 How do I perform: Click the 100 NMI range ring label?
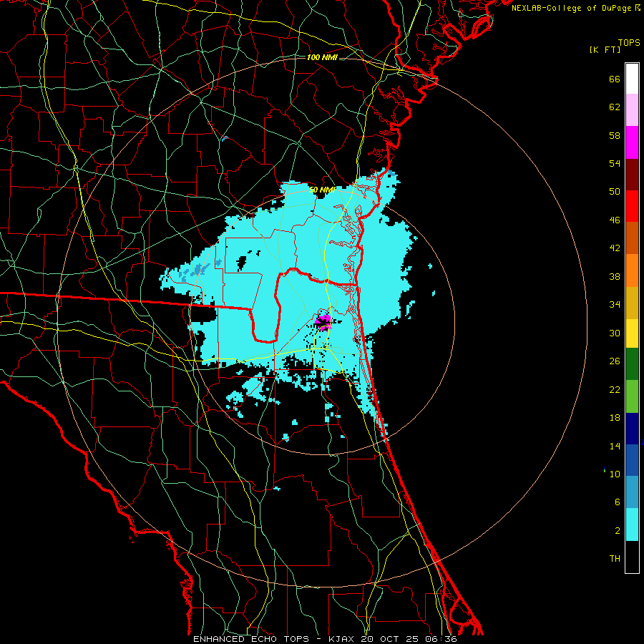click(x=322, y=57)
